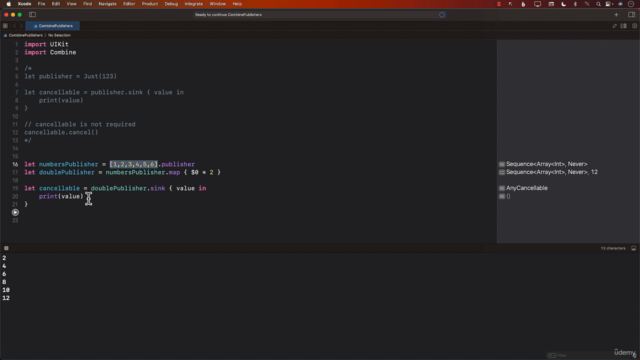The height and width of the screenshot is (360, 640).
Task: Click the highlighted [1,2,3,4,5,6] array literal
Action: [133, 164]
